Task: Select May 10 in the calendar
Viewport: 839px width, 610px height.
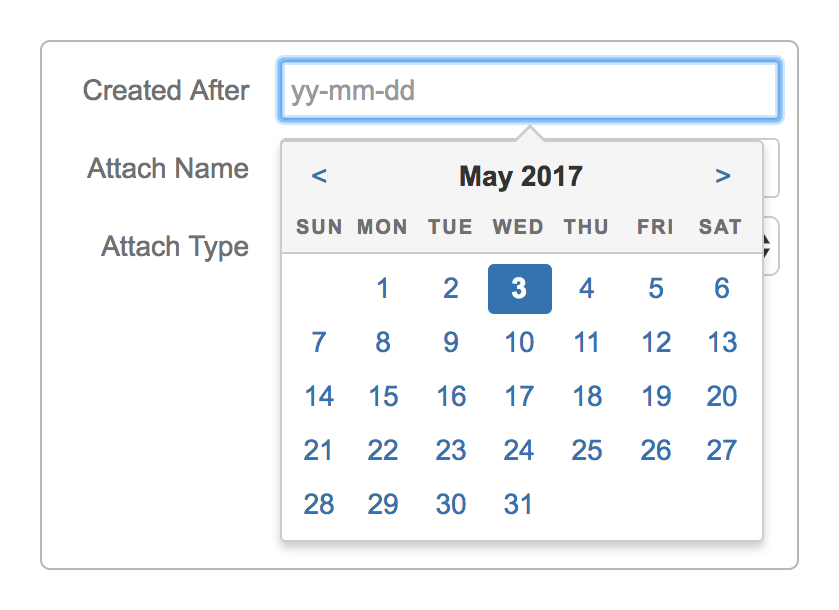Action: pyautogui.click(x=519, y=342)
